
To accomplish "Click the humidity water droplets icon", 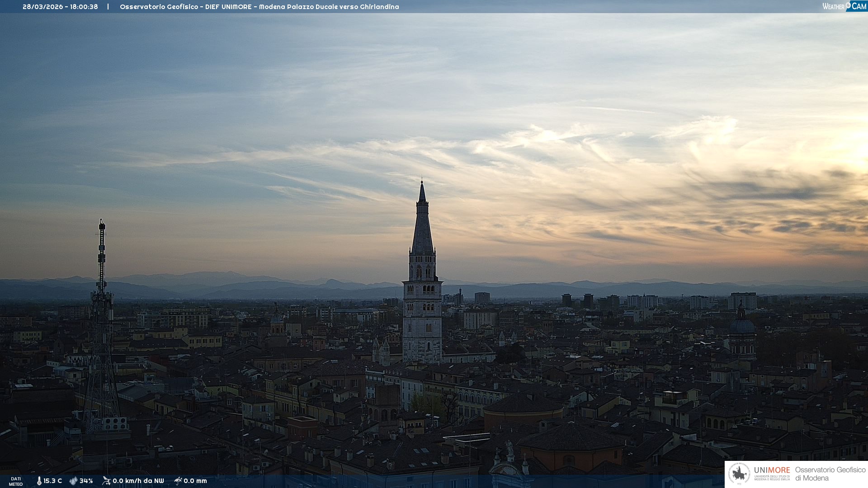I will click(x=73, y=481).
